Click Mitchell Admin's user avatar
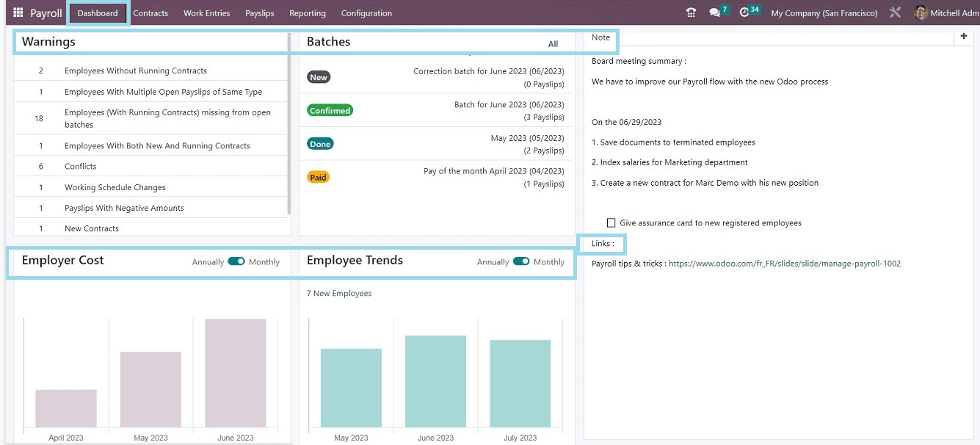 (921, 13)
